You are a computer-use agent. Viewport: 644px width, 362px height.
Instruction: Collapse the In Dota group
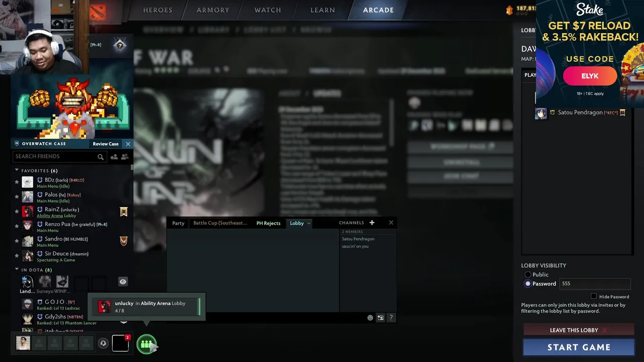tap(17, 269)
